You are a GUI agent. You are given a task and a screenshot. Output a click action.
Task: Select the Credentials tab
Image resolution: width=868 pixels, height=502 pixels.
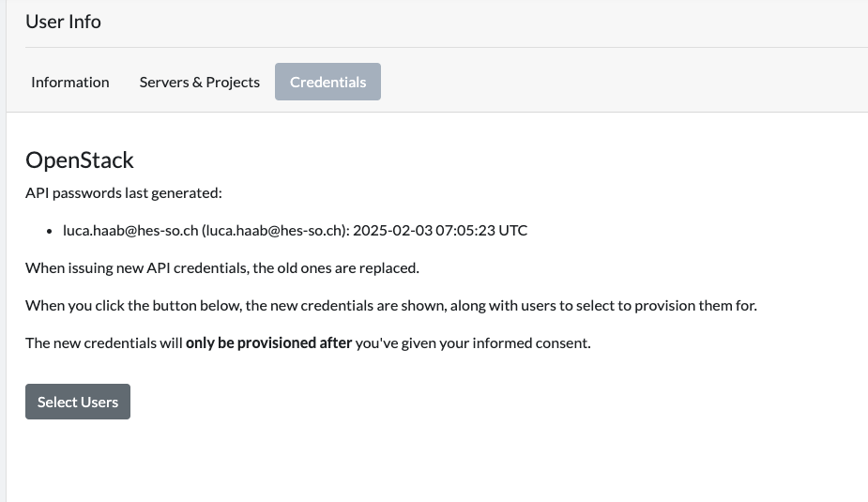(327, 82)
